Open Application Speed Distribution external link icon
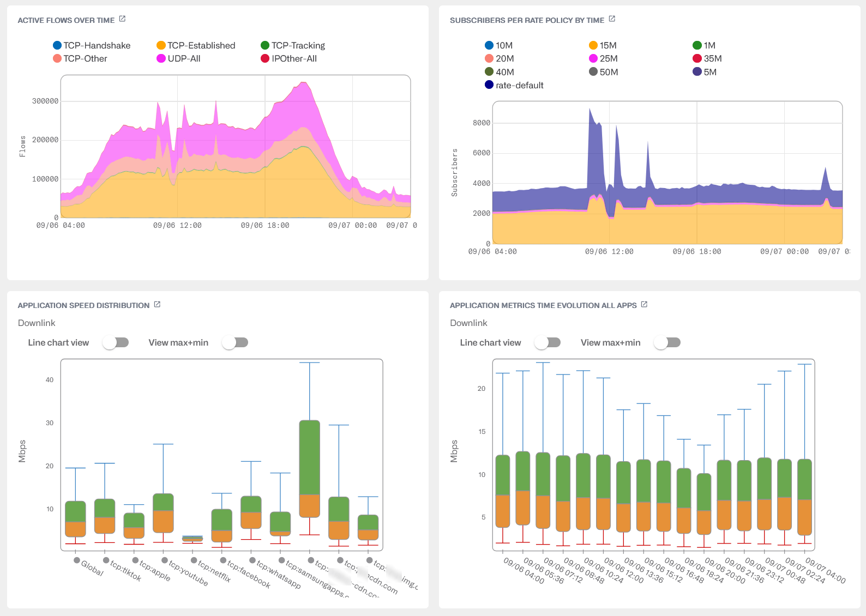Viewport: 866px width, 616px height. coord(157,304)
